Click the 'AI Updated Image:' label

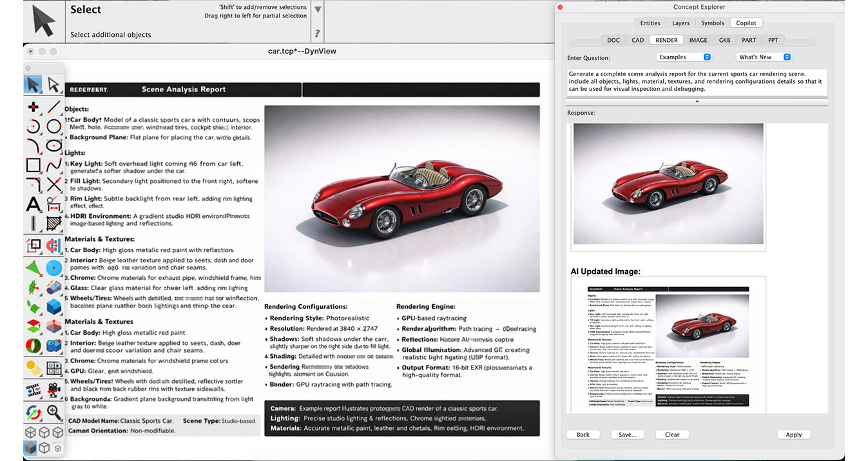click(606, 271)
